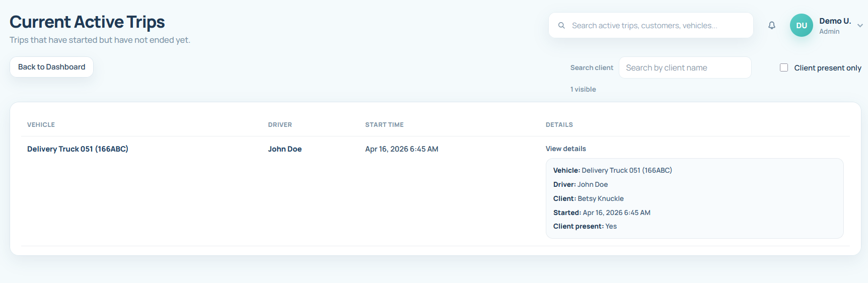The image size is (868, 283).
Task: Click the Vehicle column header
Action: click(x=41, y=125)
